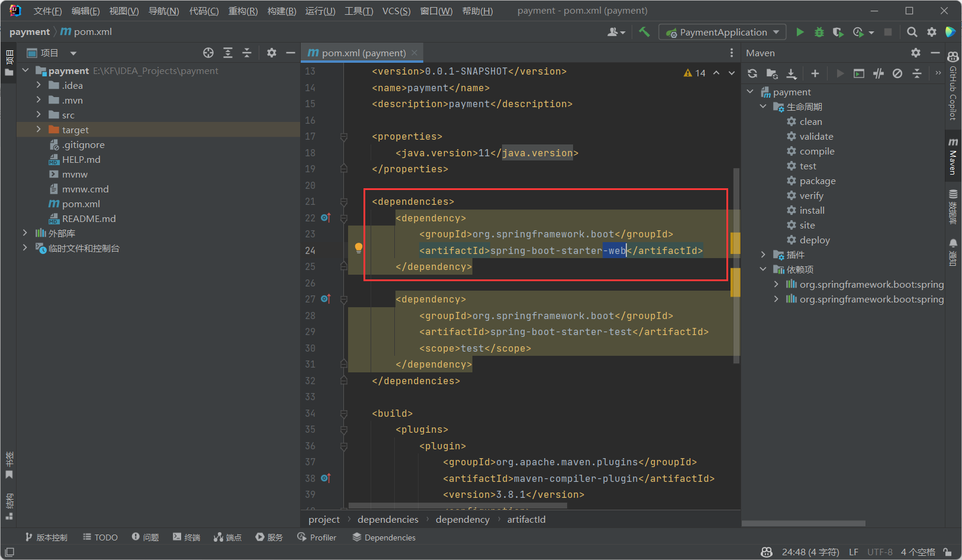This screenshot has width=962, height=560.
Task: Expand the 外部库 node
Action: pos(25,233)
